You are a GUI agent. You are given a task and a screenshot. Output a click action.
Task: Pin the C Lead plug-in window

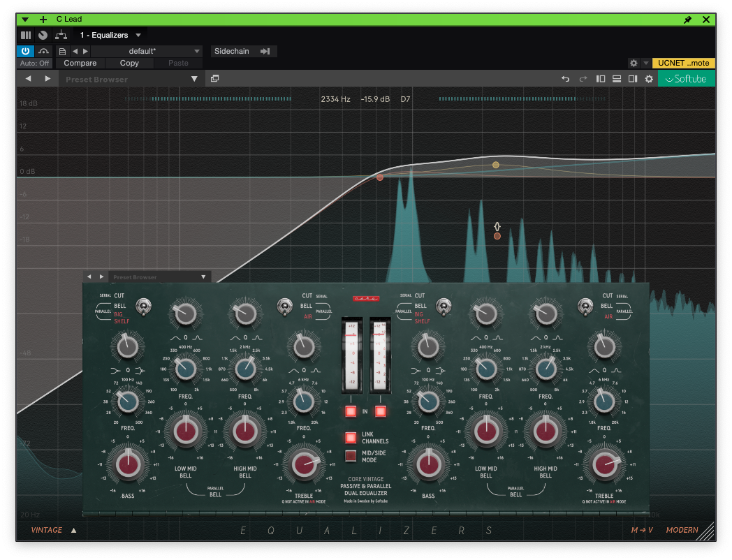[x=688, y=20]
